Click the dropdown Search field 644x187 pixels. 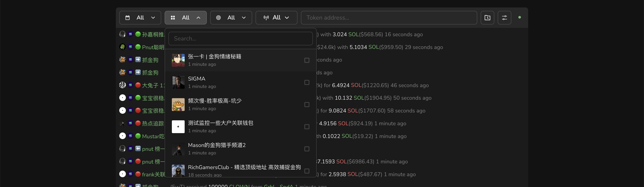(240, 39)
